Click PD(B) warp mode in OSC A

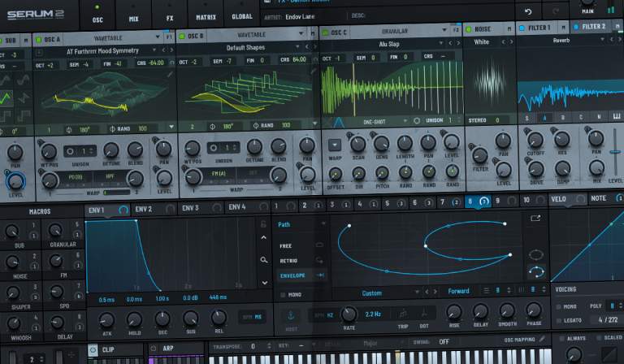pos(76,177)
